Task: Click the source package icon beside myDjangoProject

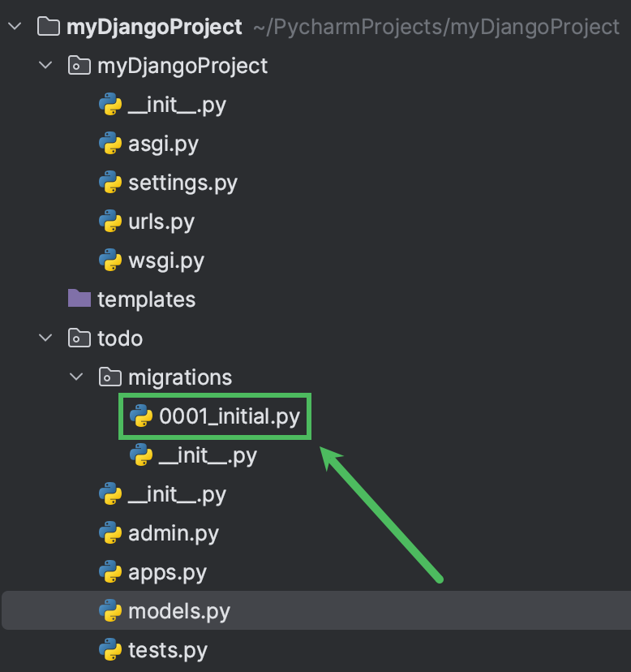Action: coord(78,66)
